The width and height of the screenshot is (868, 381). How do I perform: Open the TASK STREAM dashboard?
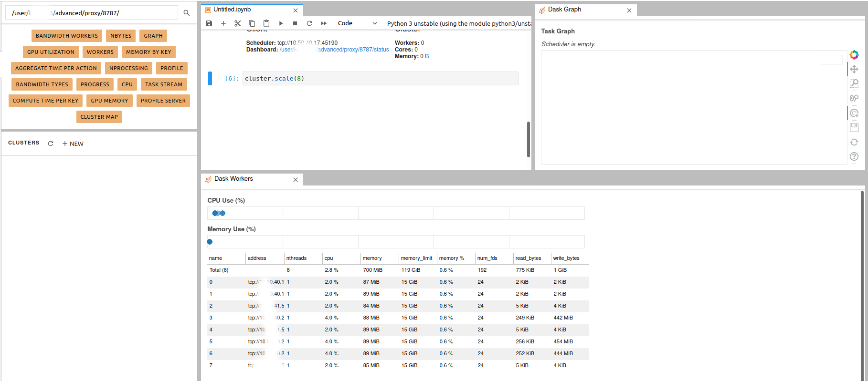click(164, 84)
